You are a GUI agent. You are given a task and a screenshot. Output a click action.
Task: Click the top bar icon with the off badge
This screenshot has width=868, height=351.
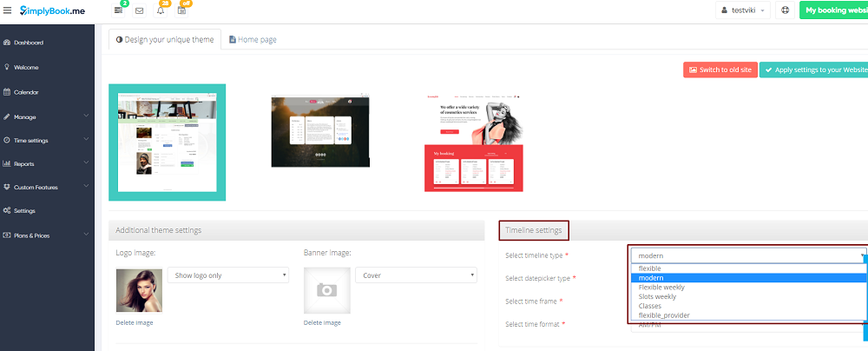coord(182,11)
